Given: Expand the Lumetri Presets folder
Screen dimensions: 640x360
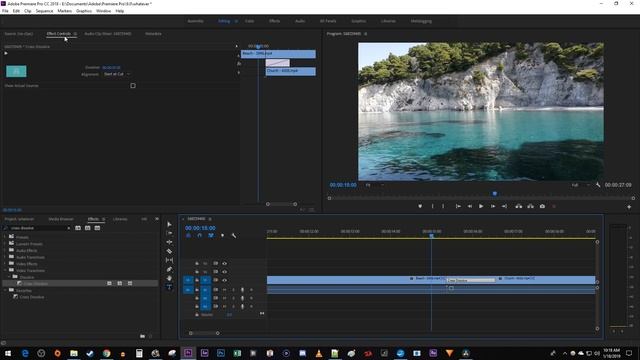Looking at the screenshot, I should click(x=5, y=243).
